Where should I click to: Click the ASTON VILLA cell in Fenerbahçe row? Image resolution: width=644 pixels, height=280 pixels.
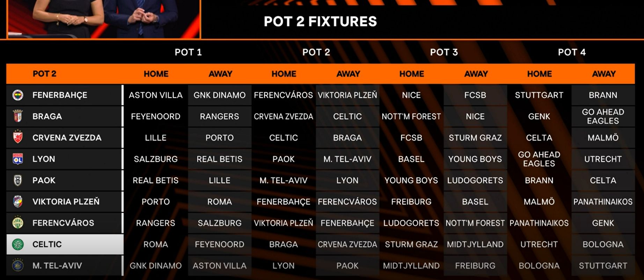tap(156, 95)
